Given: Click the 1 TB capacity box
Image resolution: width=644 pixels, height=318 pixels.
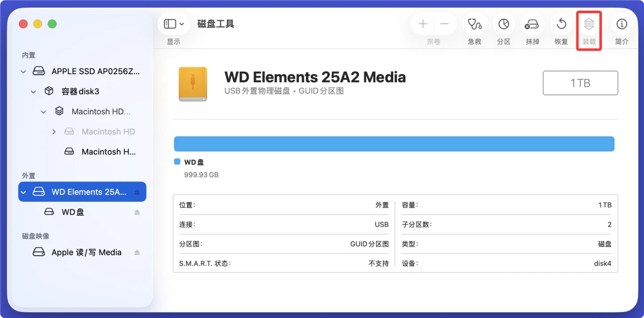Looking at the screenshot, I should pyautogui.click(x=581, y=83).
